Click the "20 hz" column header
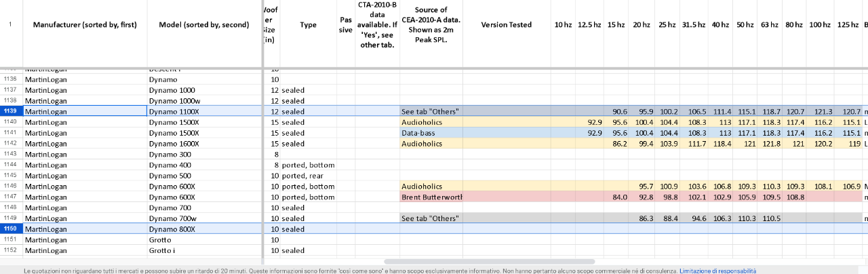The image size is (868, 274). 642,24
